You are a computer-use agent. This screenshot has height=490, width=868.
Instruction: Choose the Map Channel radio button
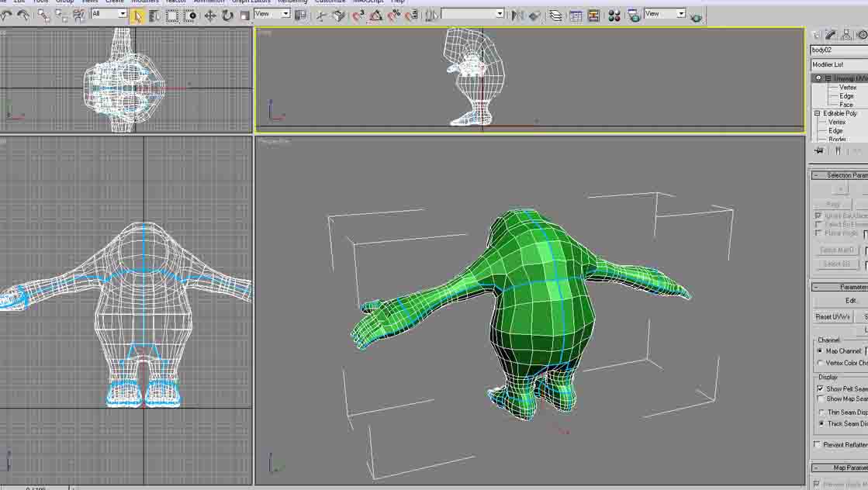(x=820, y=351)
